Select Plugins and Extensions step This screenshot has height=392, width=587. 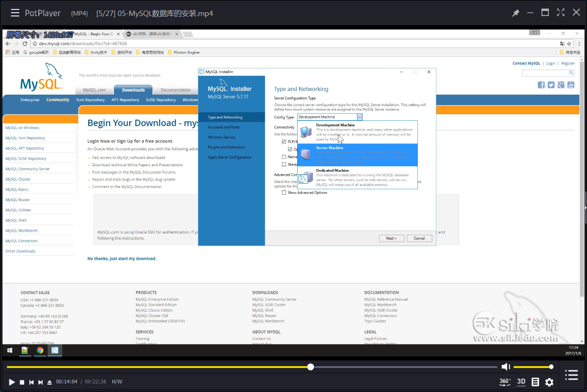(x=226, y=147)
